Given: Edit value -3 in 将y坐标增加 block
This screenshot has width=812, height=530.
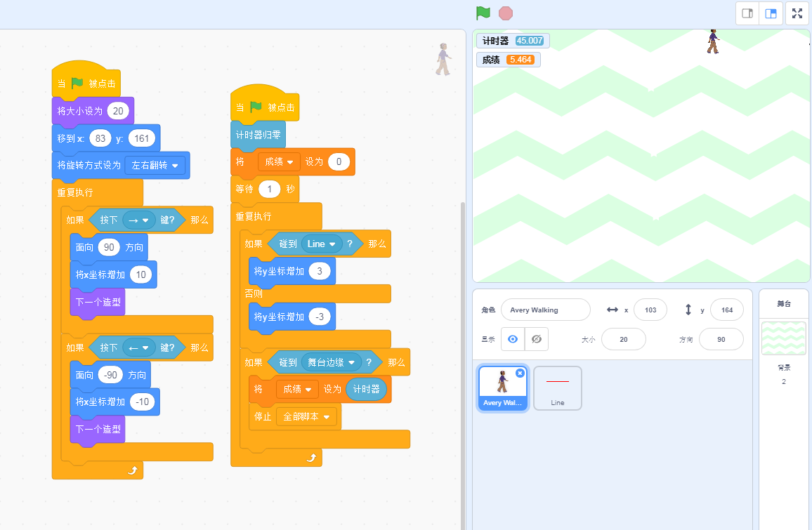Looking at the screenshot, I should pos(320,316).
